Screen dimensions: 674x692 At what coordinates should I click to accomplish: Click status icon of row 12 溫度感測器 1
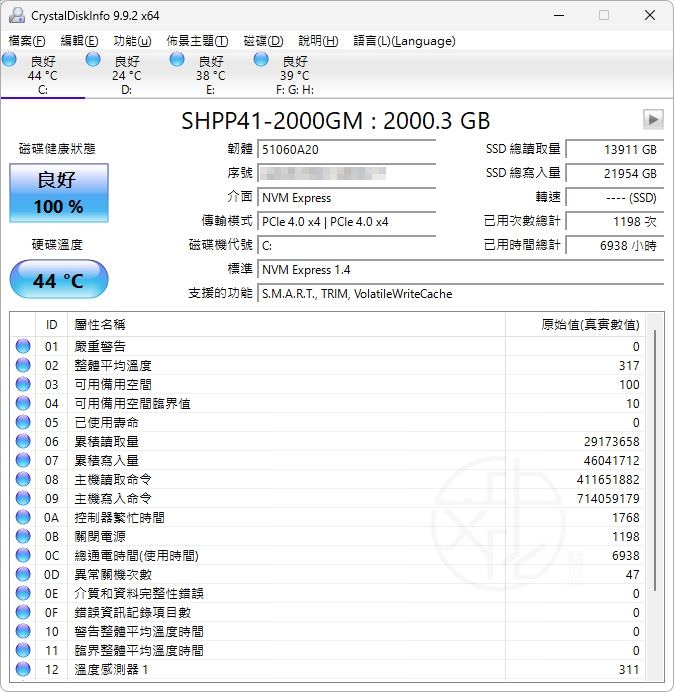pos(23,669)
